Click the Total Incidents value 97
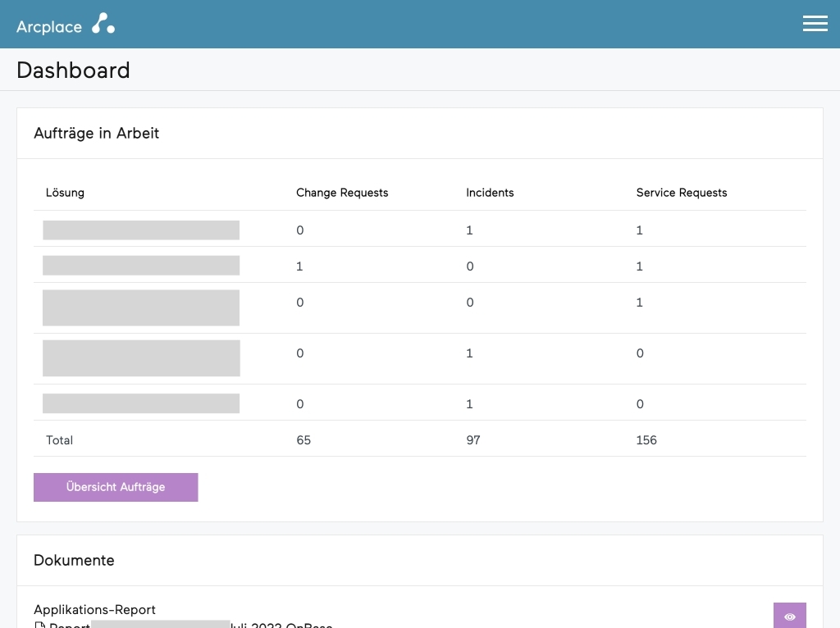The height and width of the screenshot is (628, 840). [473, 440]
